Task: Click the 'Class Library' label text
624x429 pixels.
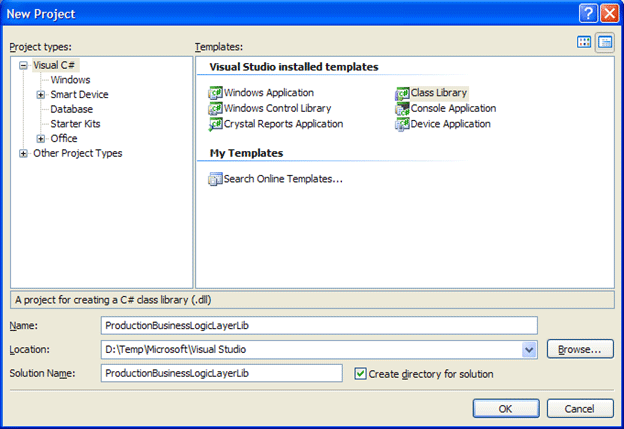Action: tap(439, 93)
